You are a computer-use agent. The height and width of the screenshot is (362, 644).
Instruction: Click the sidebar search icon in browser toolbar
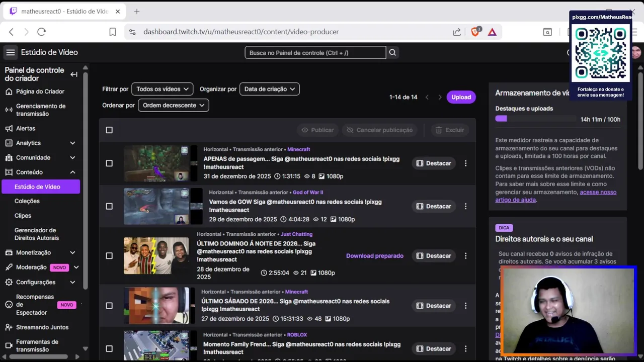(x=547, y=32)
